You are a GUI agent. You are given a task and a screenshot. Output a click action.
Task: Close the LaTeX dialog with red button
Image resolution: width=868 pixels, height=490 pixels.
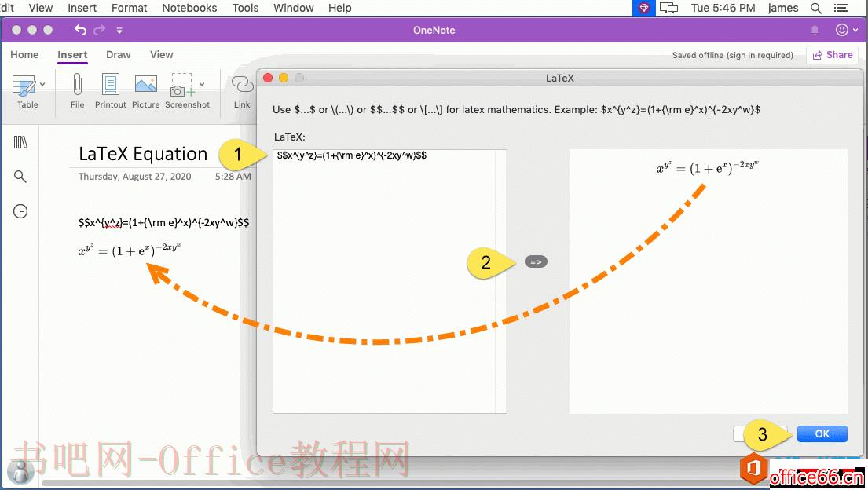[268, 78]
